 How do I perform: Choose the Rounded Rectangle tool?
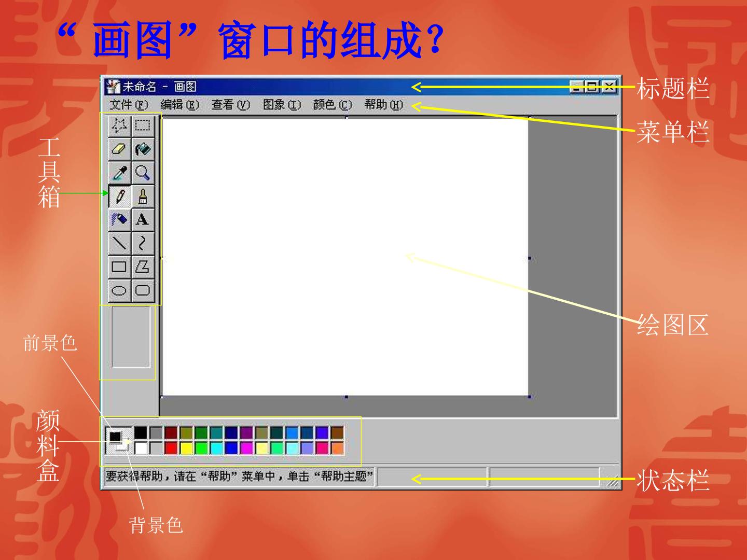point(143,290)
